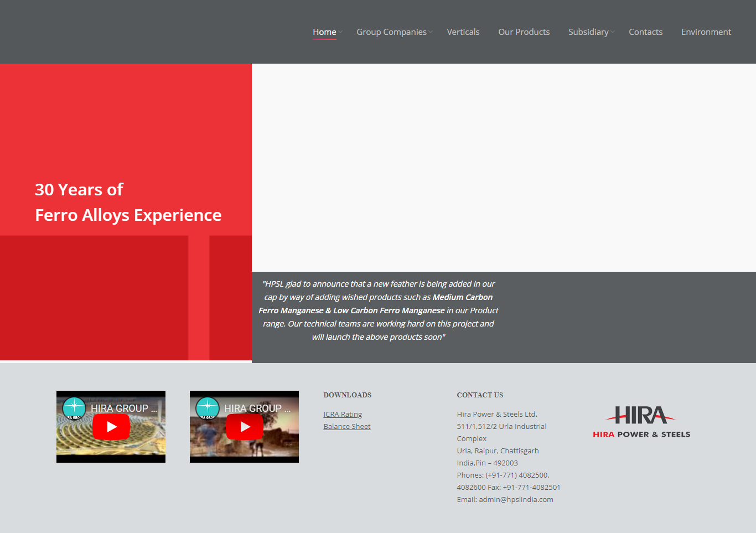Click the Hira Power & Steels logo
This screenshot has width=756, height=533.
pos(641,422)
